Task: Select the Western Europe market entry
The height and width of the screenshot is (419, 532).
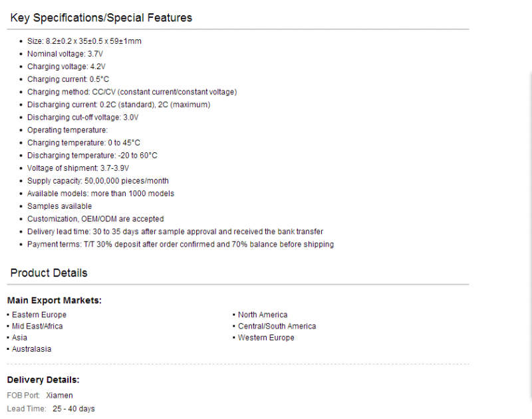Action: pyautogui.click(x=266, y=338)
